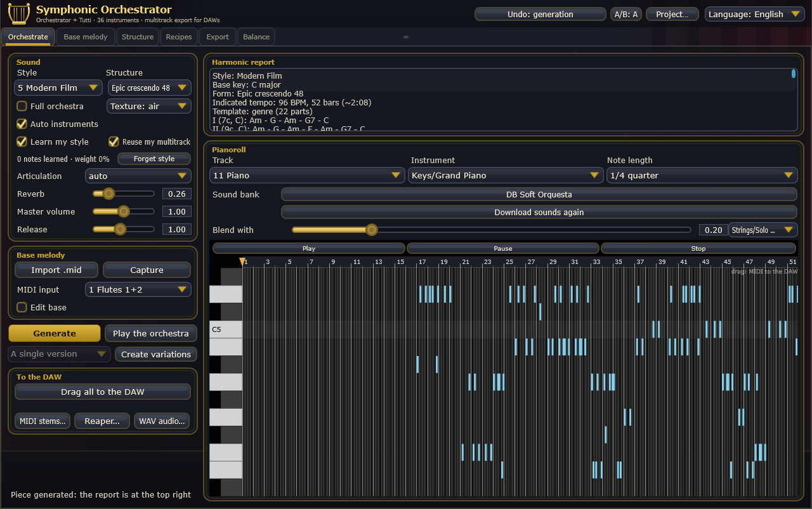Open the Articulation dropdown set to auto
The height and width of the screenshot is (509, 812).
[138, 176]
